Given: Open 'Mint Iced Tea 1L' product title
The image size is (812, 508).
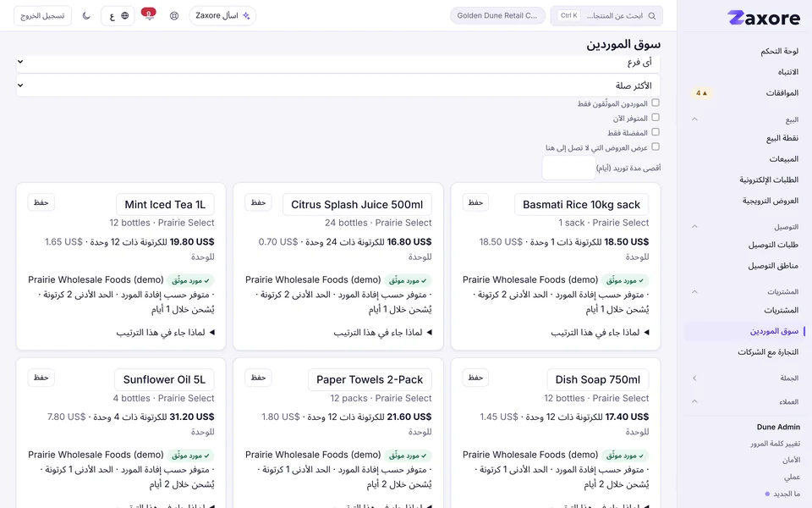Looking at the screenshot, I should 165,204.
